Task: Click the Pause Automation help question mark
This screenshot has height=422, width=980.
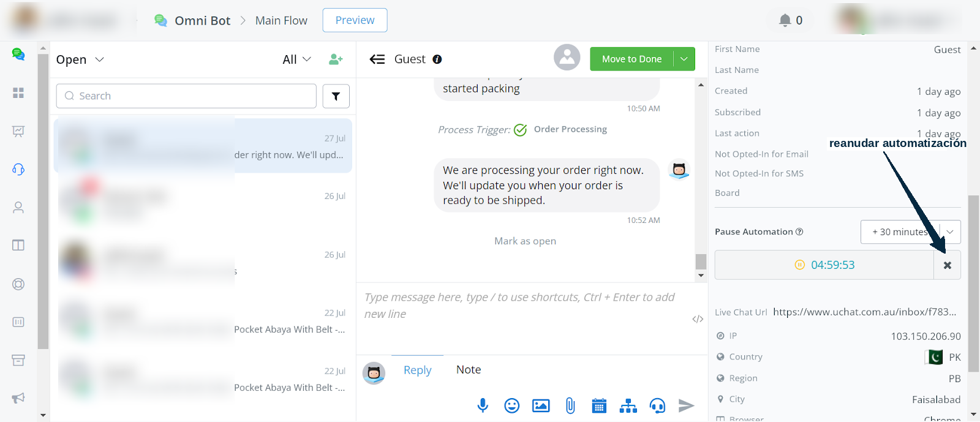Action: click(x=799, y=232)
